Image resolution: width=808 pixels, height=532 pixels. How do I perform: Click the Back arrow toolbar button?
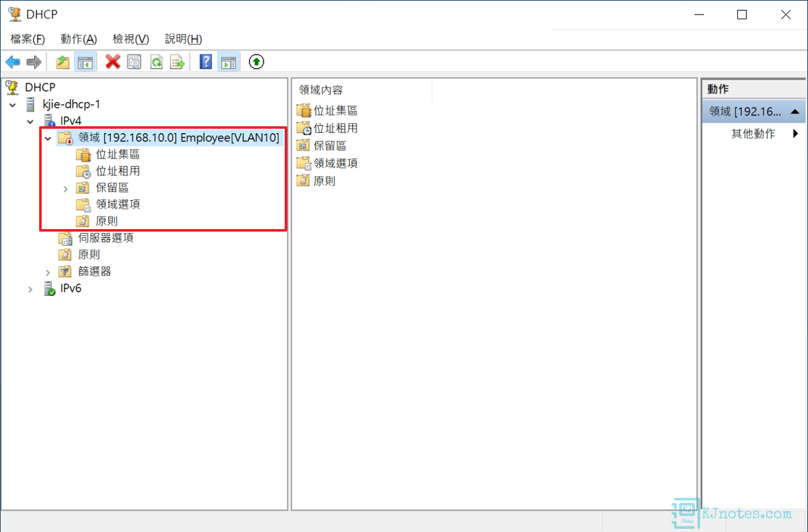tap(13, 62)
